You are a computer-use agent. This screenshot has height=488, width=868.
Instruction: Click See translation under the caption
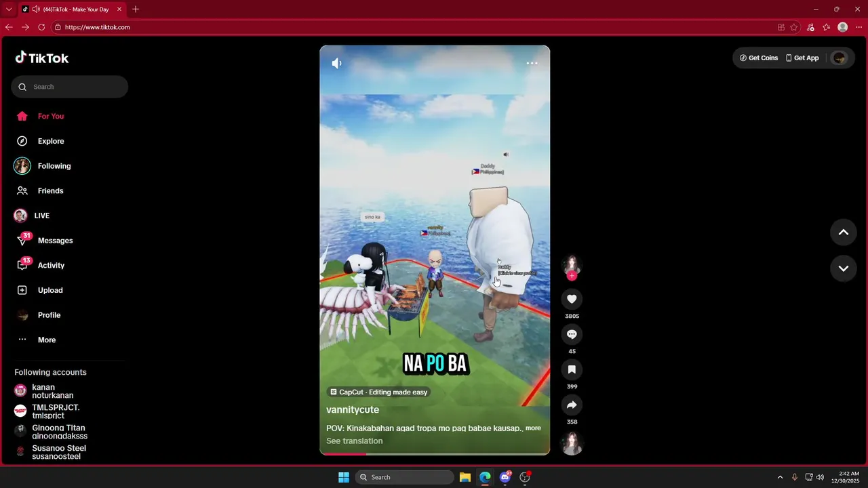354,441
